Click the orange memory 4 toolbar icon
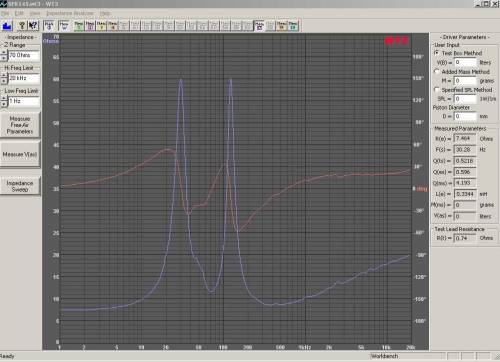Viewport: 500px width, 362px height. click(x=113, y=26)
